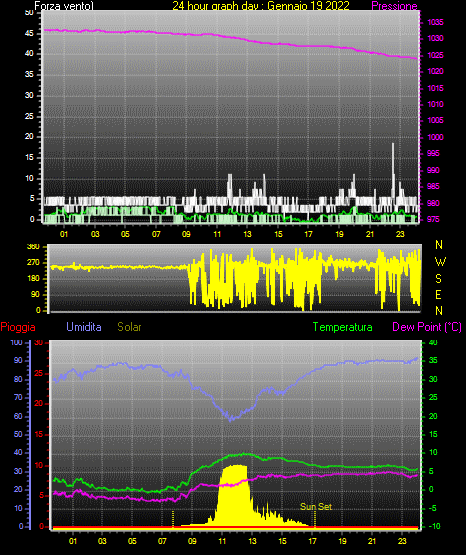Click the tallest wind gust spike near hour 23
This screenshot has width=466, height=555.
[393, 170]
